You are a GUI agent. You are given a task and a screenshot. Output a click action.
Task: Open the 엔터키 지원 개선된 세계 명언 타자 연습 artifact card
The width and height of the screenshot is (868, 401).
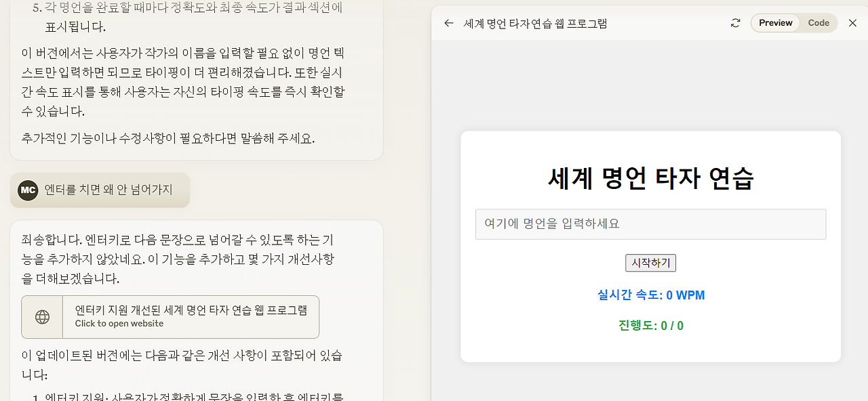(x=170, y=317)
